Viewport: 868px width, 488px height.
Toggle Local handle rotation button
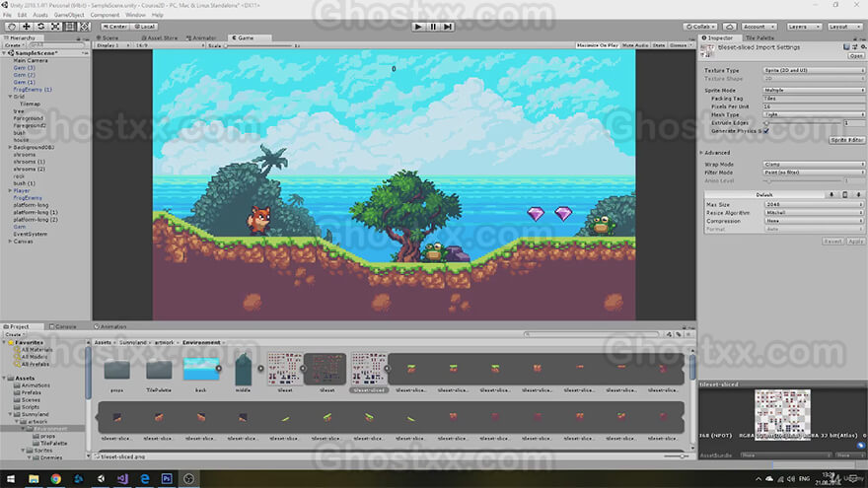(144, 27)
